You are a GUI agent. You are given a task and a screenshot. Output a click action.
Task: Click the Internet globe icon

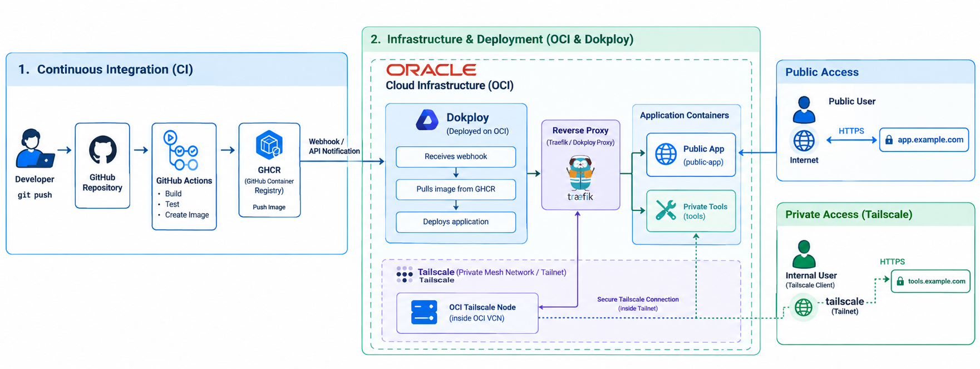(804, 141)
